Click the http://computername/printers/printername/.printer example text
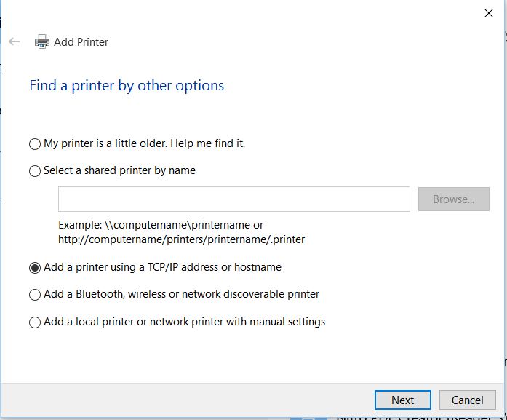This screenshot has width=507, height=420. tap(181, 239)
